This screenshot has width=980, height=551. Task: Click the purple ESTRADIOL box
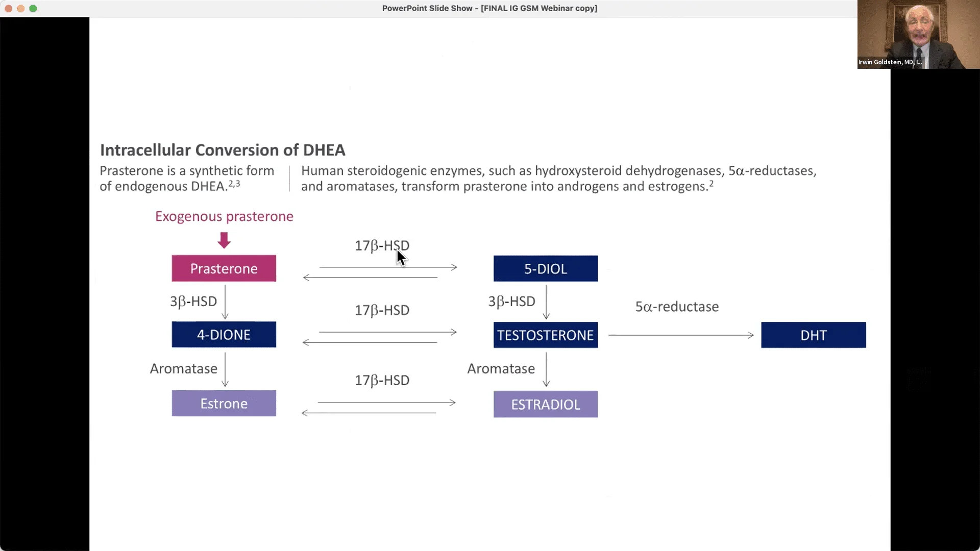pyautogui.click(x=546, y=404)
